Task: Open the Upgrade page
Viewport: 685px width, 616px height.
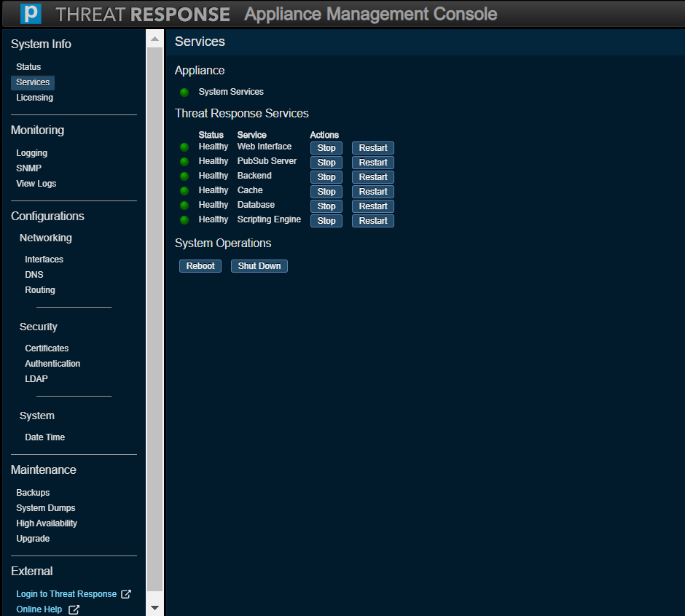Action: [x=33, y=538]
